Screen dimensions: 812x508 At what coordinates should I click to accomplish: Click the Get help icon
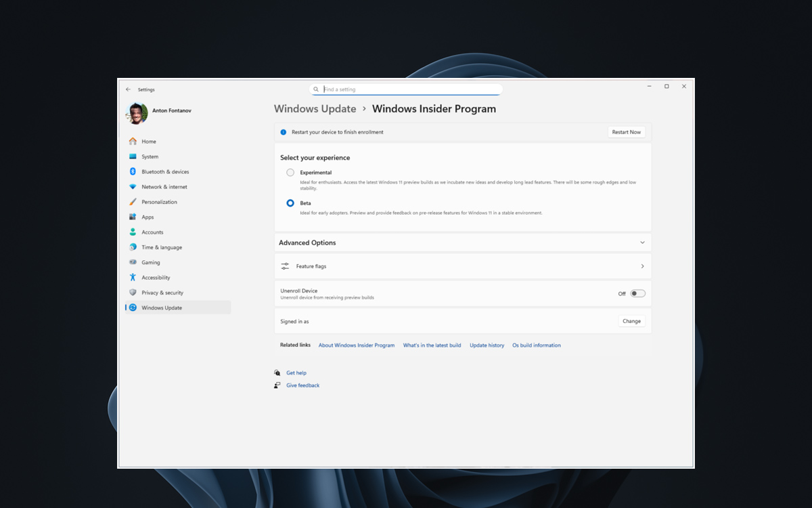tap(277, 373)
